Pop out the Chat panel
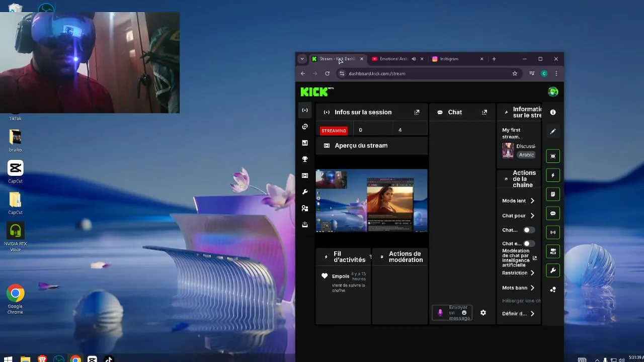Viewport: 644px width, 362px height. [485, 112]
